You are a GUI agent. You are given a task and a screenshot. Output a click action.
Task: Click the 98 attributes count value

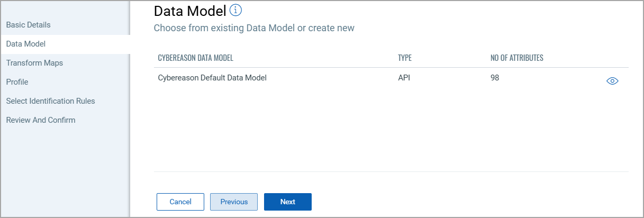click(495, 78)
